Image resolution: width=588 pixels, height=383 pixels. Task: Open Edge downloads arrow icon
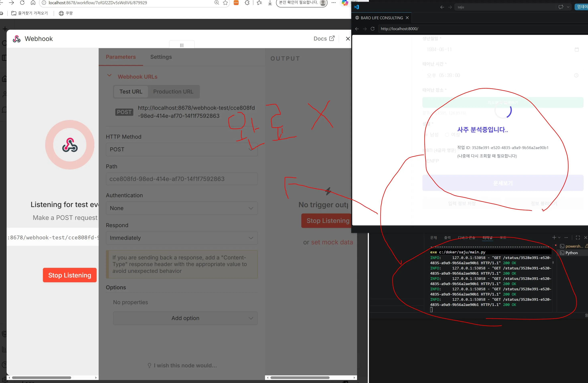[x=270, y=3]
